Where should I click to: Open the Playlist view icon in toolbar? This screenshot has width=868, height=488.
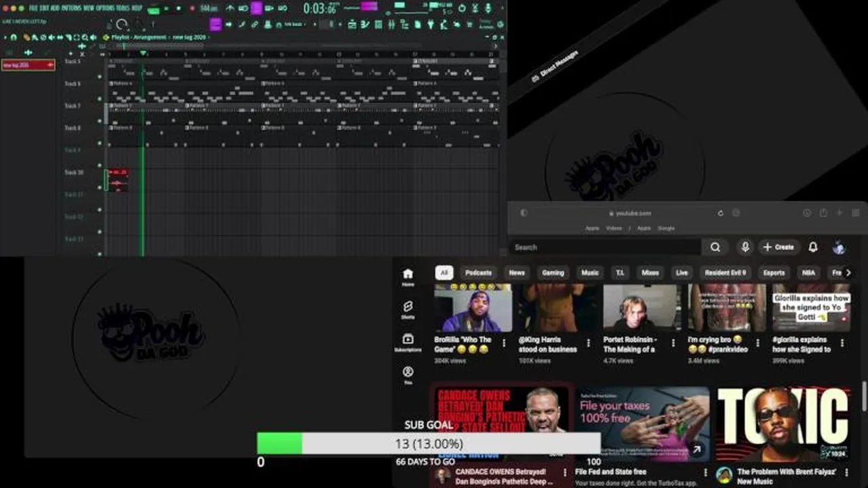click(352, 24)
